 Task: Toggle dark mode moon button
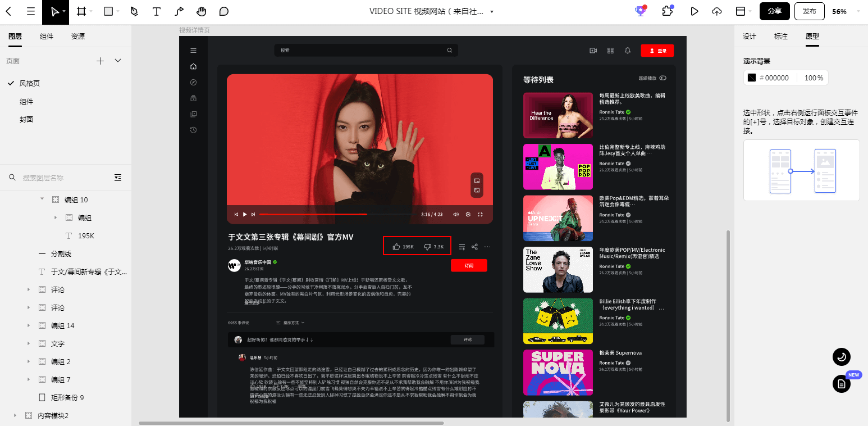click(841, 356)
